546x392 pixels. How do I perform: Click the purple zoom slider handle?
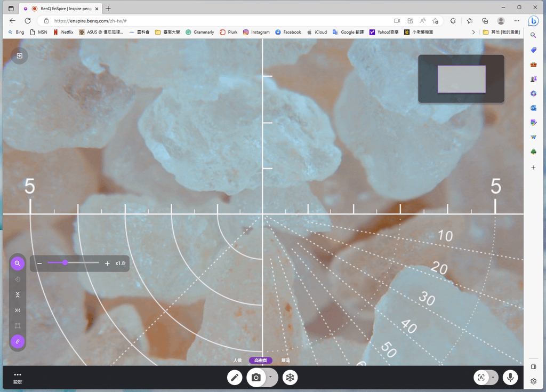point(65,263)
